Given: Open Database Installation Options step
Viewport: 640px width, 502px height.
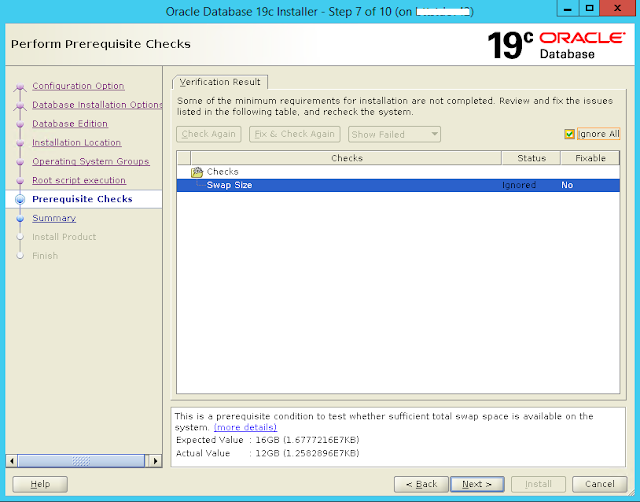Looking at the screenshot, I should coord(97,105).
